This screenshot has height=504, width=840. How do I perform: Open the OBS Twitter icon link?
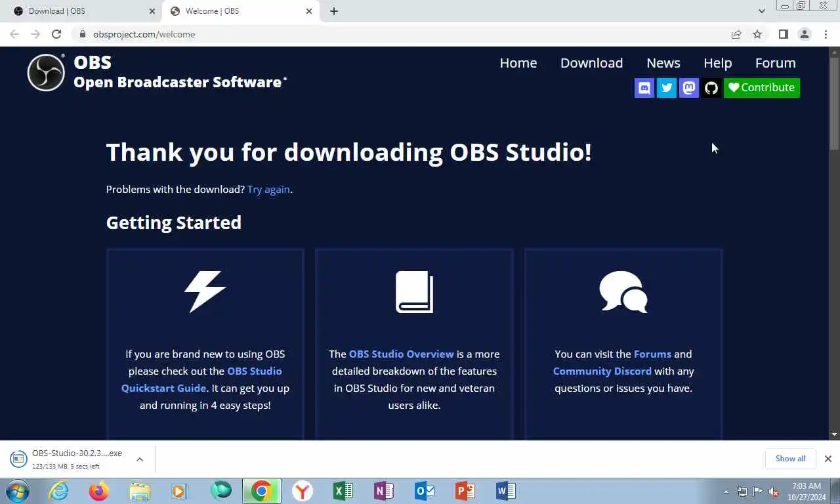[667, 88]
